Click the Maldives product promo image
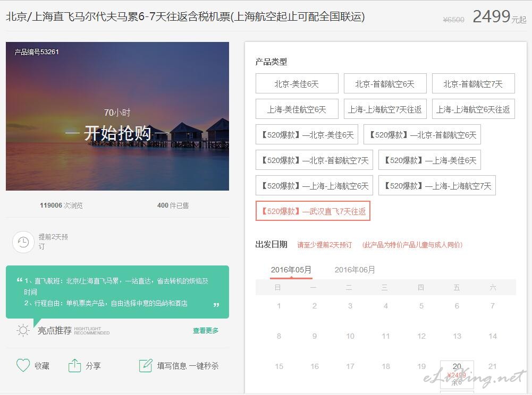532x395 pixels. (117, 116)
